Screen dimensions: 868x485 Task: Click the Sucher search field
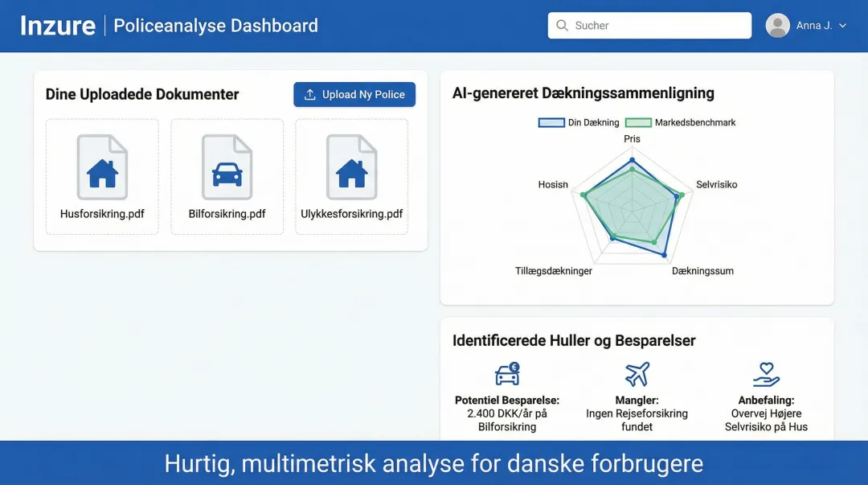tap(649, 25)
